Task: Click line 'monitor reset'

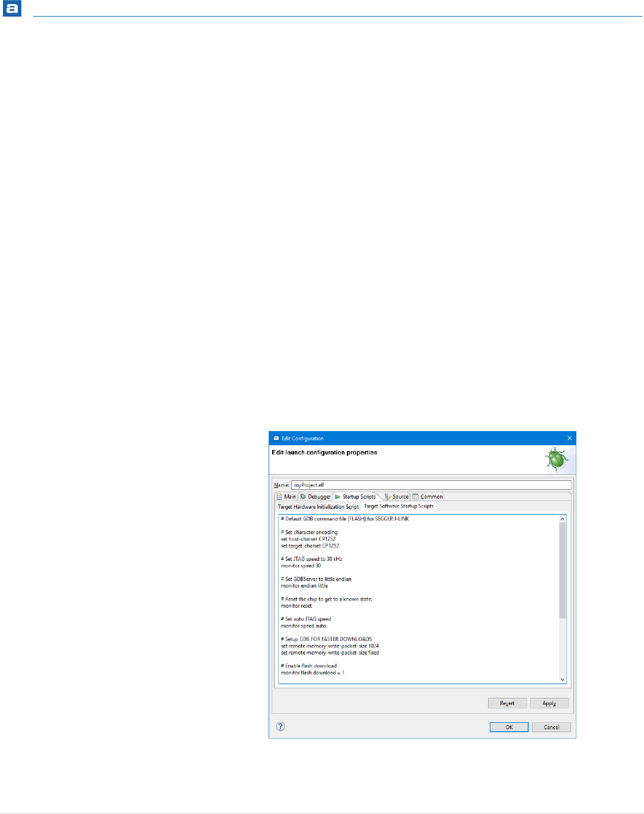Action: (x=296, y=606)
